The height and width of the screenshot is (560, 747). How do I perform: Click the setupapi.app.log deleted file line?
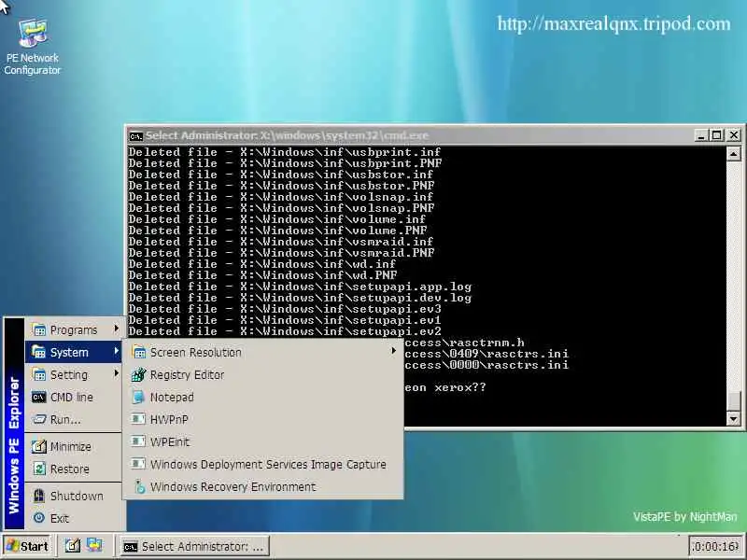point(300,287)
